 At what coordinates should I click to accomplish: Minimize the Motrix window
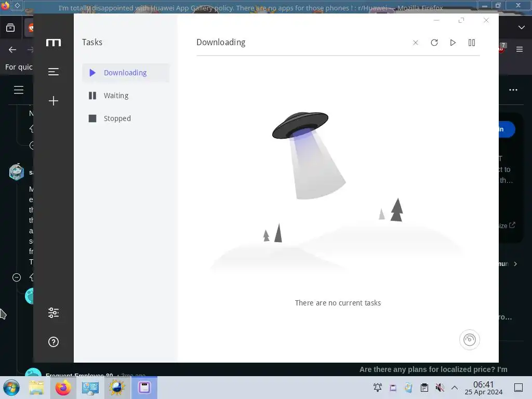436,20
